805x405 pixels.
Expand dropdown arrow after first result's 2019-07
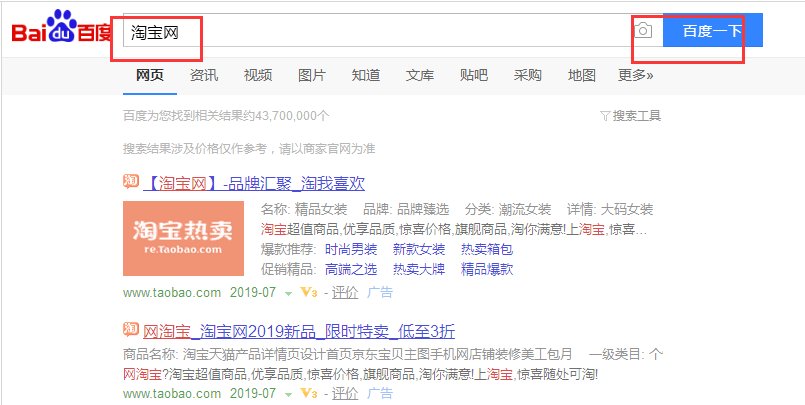click(288, 294)
